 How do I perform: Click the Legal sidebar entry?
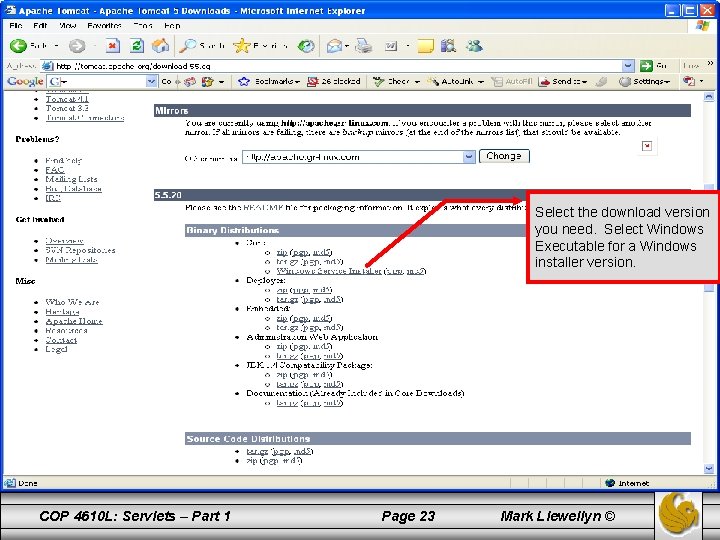(x=56, y=349)
